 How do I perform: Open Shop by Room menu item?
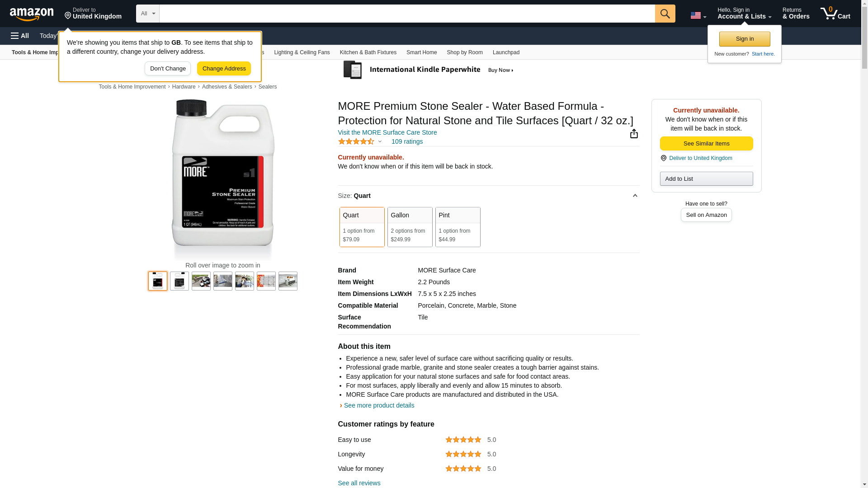[x=464, y=52]
